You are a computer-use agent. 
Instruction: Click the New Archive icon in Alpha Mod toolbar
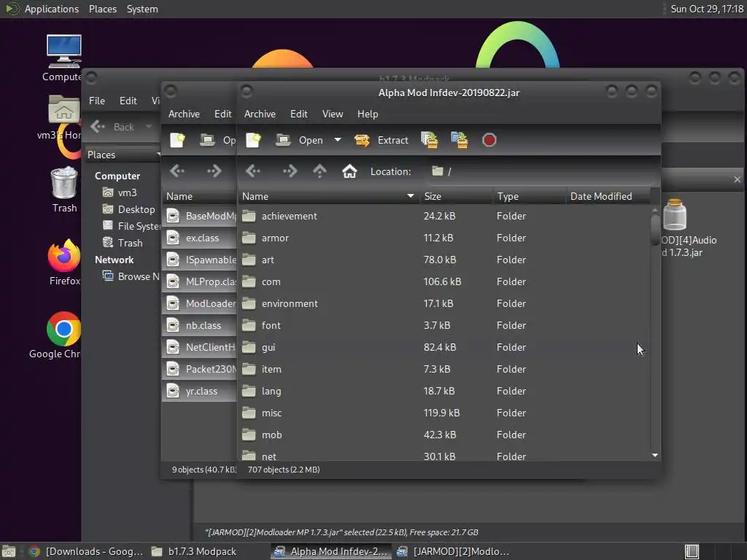[253, 140]
